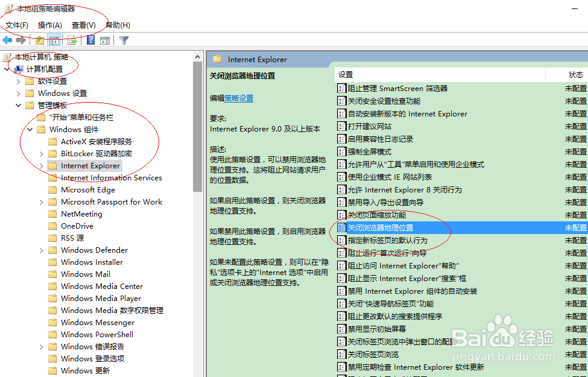Click policy icon beside 阻止管理 SmartScreen 筛选器

coord(341,89)
